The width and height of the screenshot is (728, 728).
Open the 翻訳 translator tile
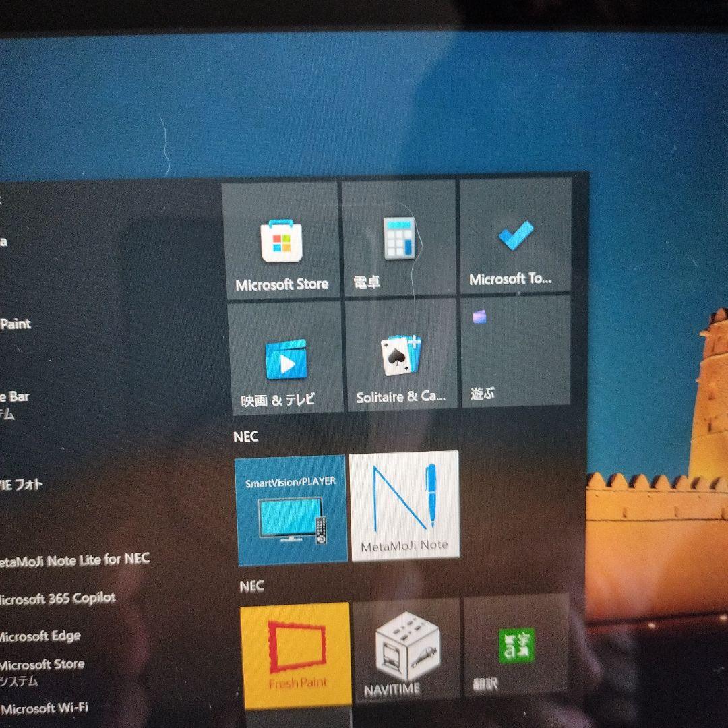(516, 644)
